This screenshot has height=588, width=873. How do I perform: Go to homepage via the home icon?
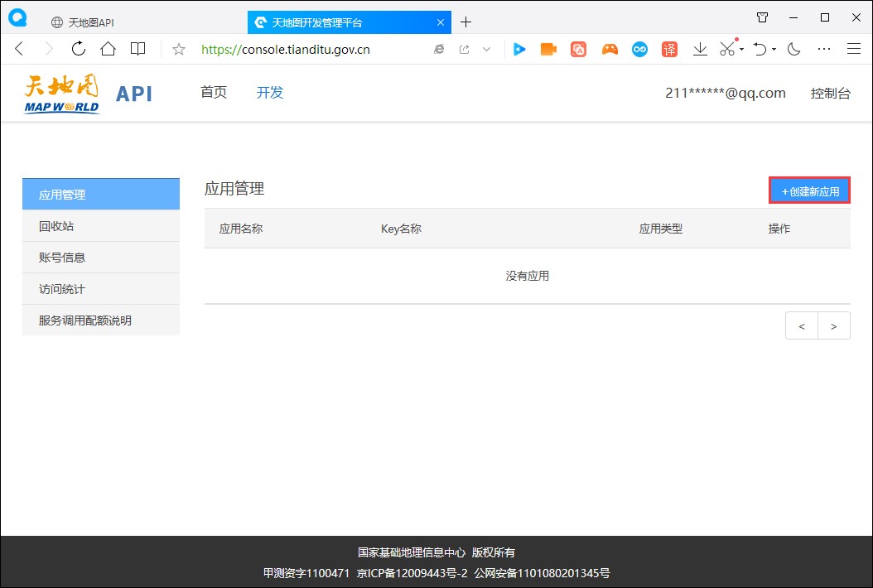(x=109, y=49)
